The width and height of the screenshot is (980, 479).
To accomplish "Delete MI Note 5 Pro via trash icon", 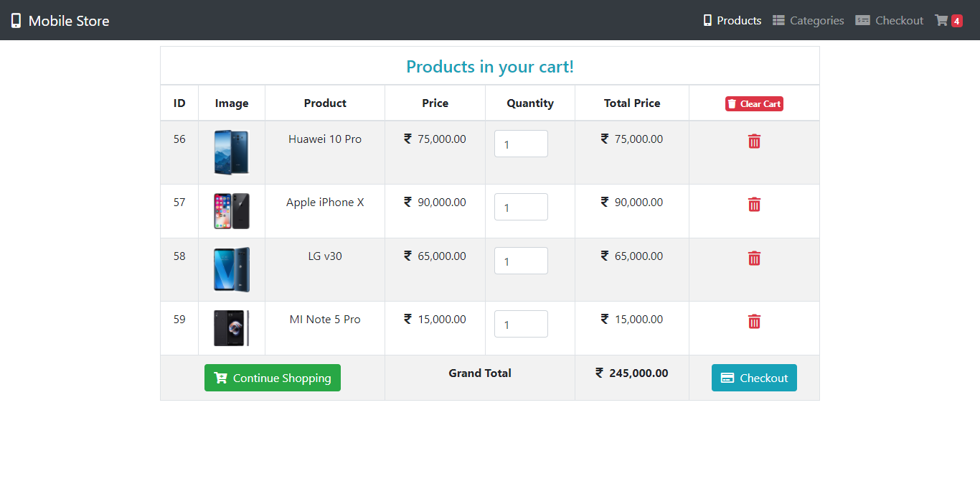I will pyautogui.click(x=754, y=322).
